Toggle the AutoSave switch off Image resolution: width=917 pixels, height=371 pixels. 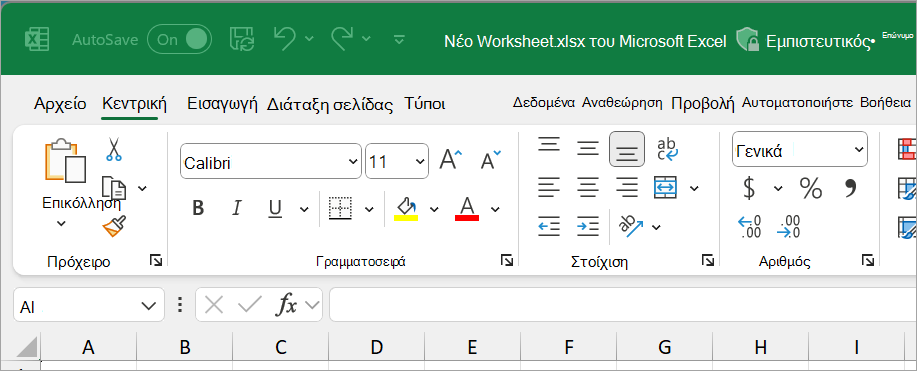180,39
